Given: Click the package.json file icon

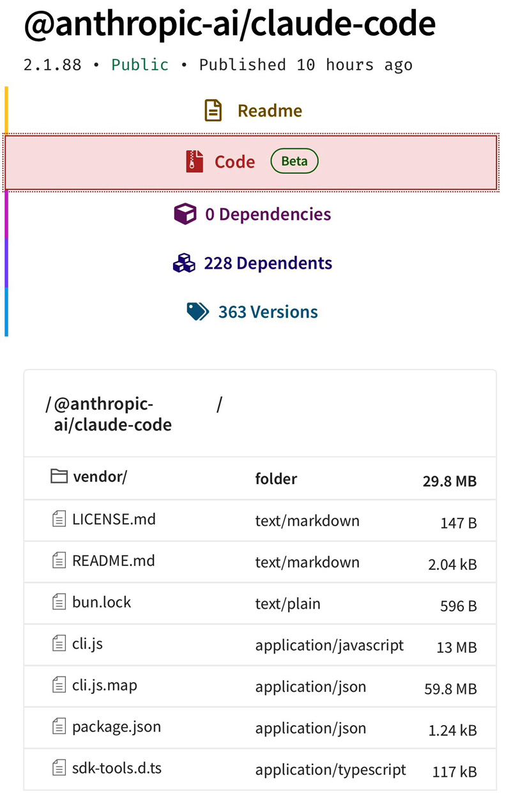Looking at the screenshot, I should click(59, 726).
